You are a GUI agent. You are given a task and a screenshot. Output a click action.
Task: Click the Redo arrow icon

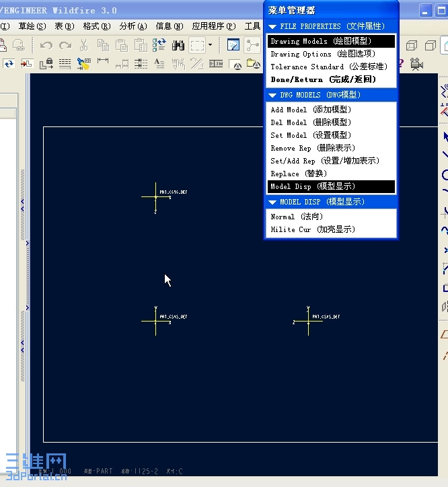point(65,45)
